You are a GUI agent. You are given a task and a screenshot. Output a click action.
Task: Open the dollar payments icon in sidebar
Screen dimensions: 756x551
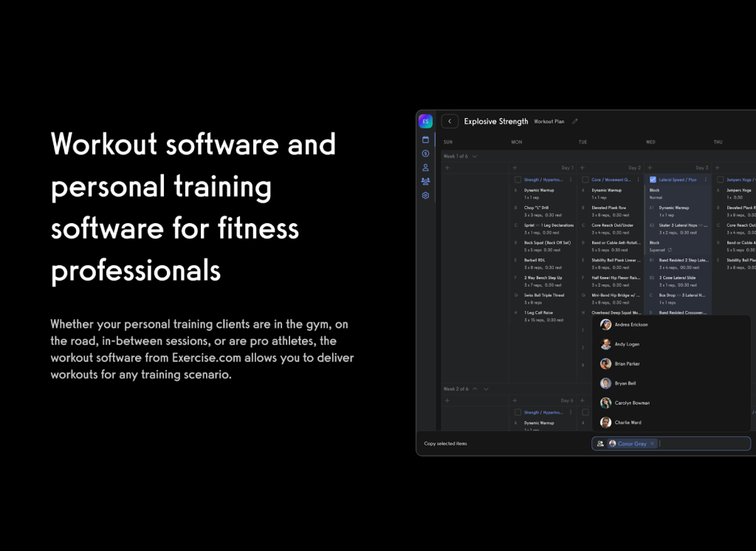pos(425,154)
